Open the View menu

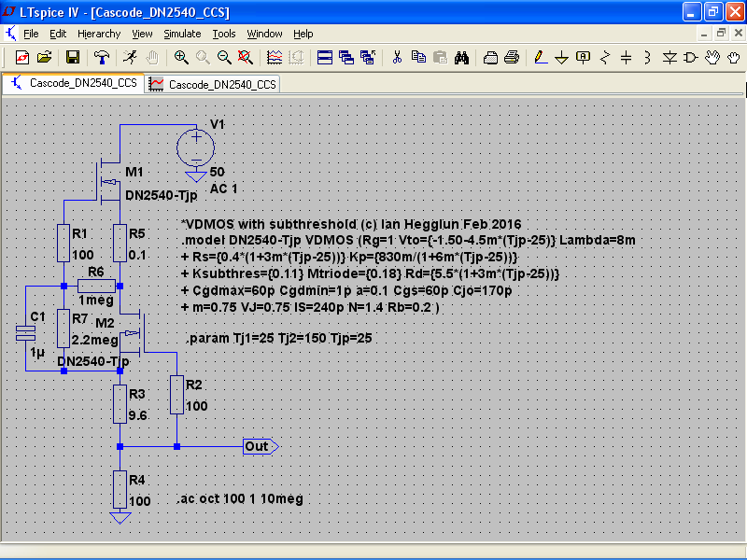(142, 34)
